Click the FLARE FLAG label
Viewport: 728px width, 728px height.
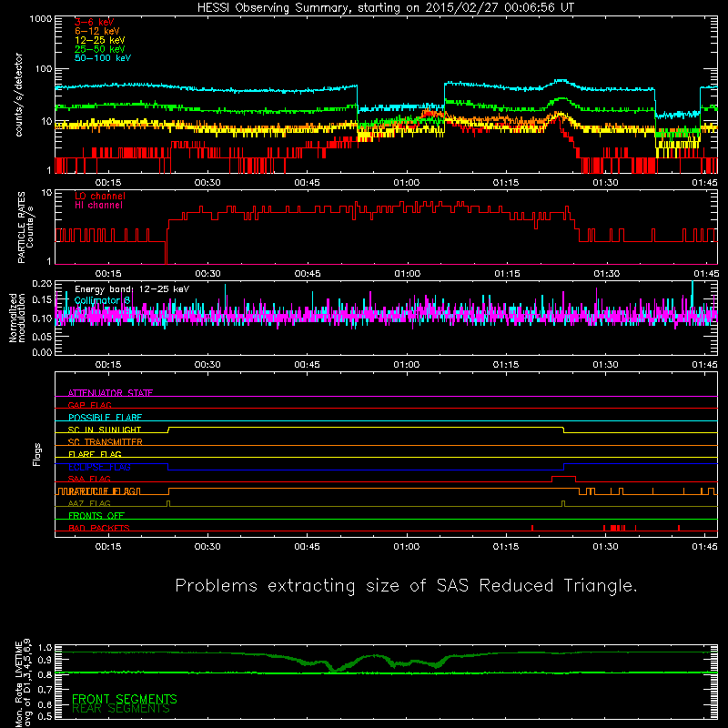pyautogui.click(x=95, y=454)
